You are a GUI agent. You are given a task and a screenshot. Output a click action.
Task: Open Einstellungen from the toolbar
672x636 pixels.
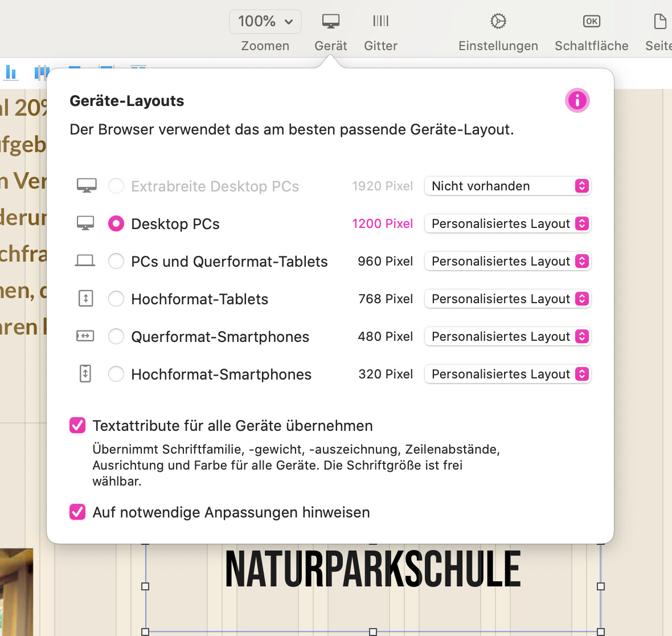click(498, 22)
